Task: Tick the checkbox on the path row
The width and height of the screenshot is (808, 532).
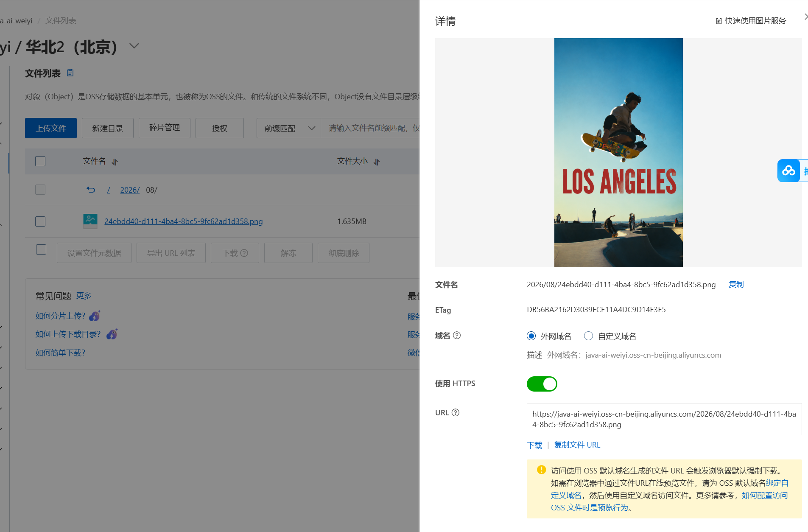Action: tap(40, 190)
